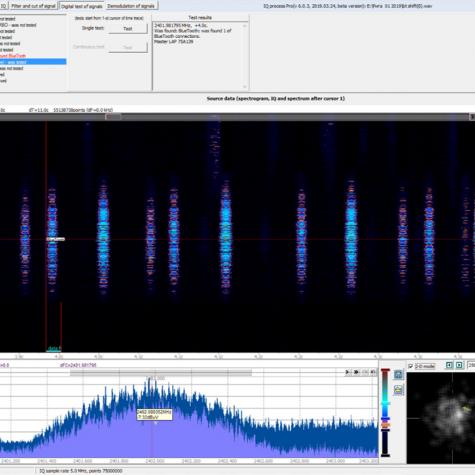Click Test results scrollbar up arrow
Image resolution: width=475 pixels, height=475 pixels.
(245, 26)
